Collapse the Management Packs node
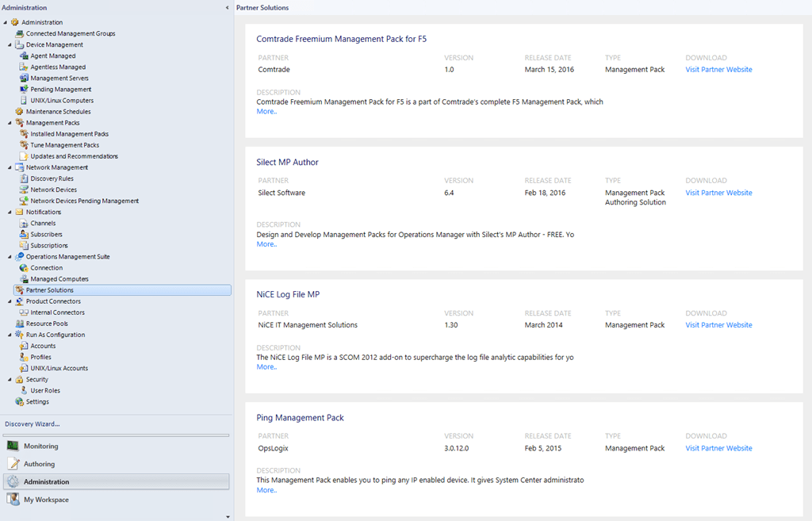Screen dimensions: 812x521 coord(10,123)
